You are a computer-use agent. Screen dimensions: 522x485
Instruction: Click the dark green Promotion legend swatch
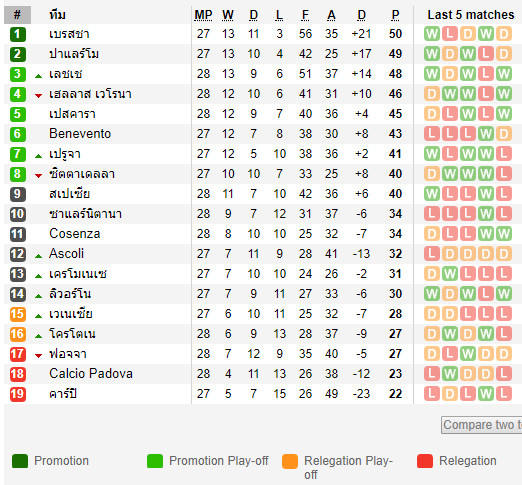[20, 461]
